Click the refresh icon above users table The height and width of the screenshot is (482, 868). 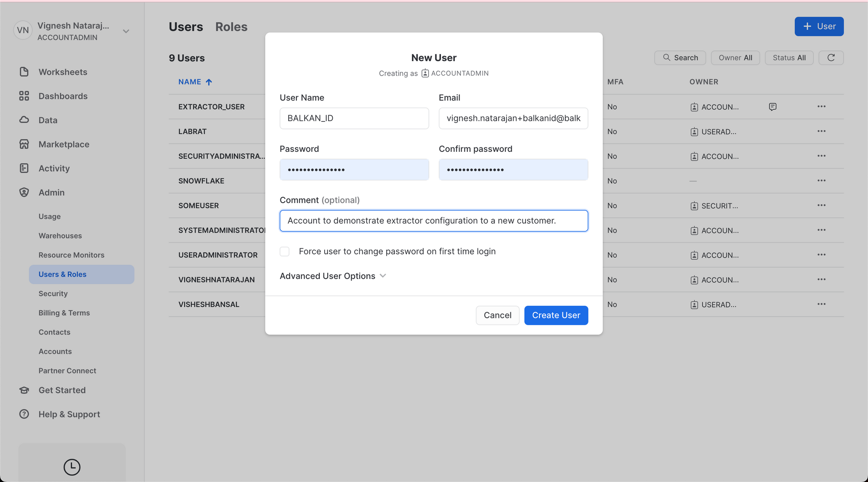831,58
